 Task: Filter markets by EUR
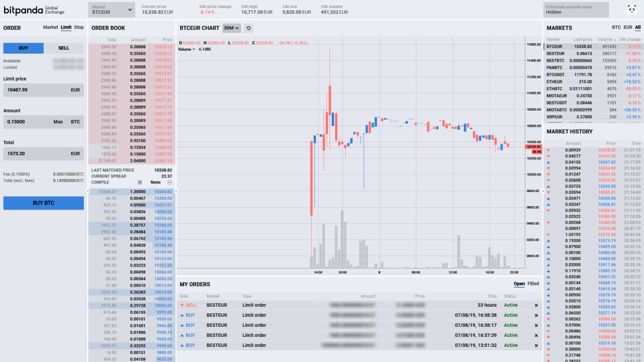pos(628,28)
